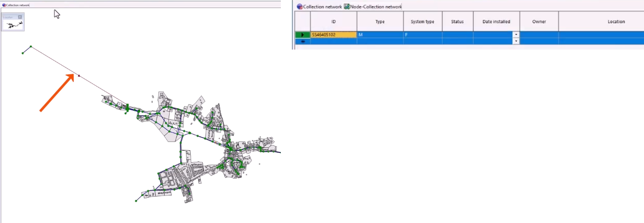Click the Status cell of node SS46405102

(457, 35)
